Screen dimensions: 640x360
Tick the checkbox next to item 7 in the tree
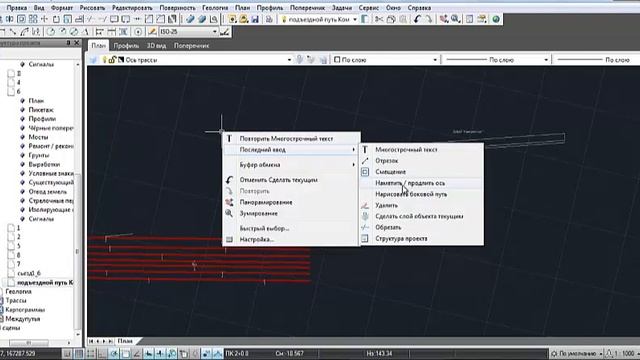click(11, 264)
